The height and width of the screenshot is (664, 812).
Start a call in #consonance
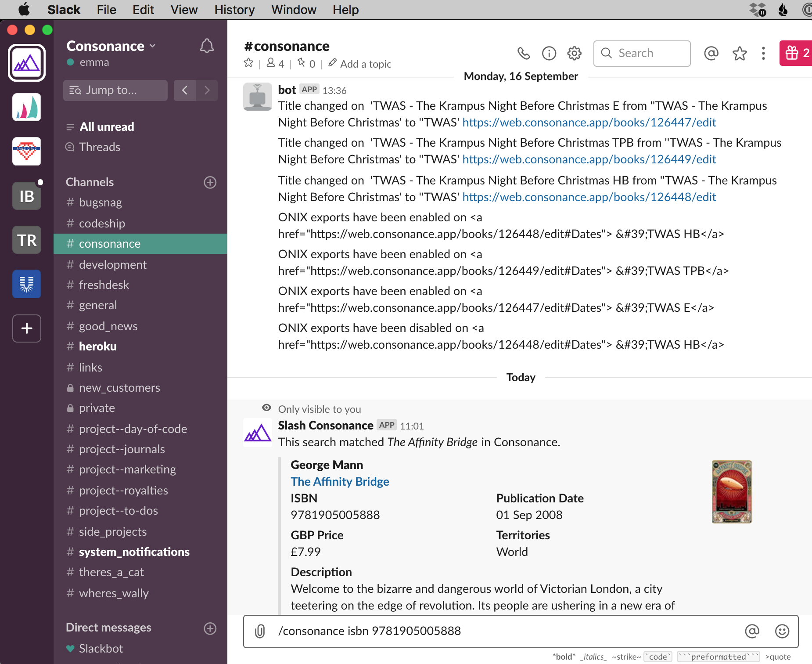tap(524, 53)
